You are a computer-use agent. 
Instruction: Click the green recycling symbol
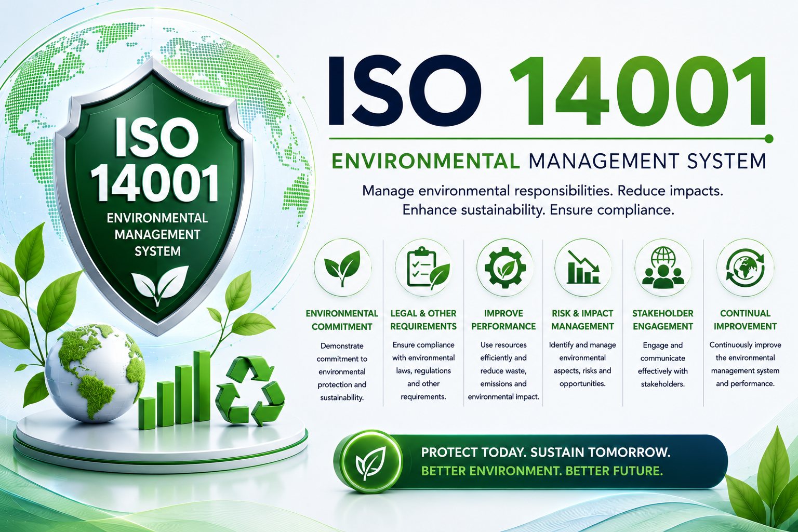point(250,390)
